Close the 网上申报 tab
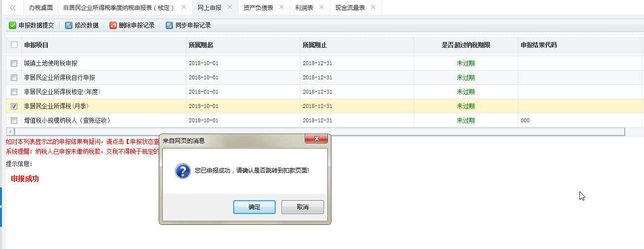The image size is (644, 249). click(230, 7)
